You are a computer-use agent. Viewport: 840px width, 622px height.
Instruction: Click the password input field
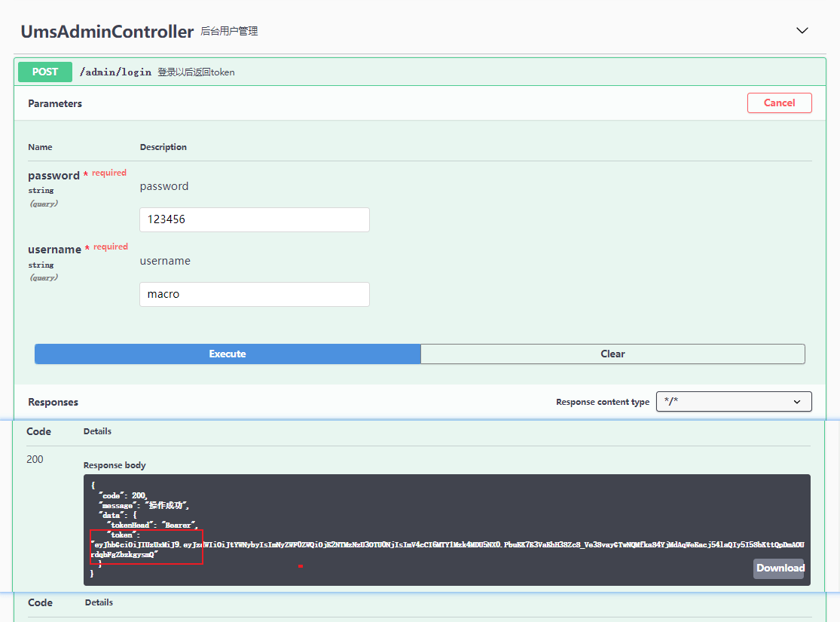click(x=255, y=220)
